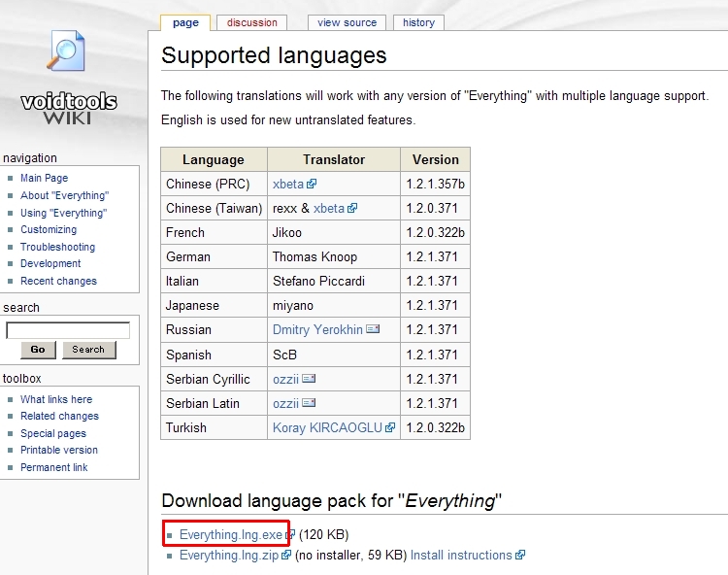Click the Version column header
Image resolution: width=728 pixels, height=575 pixels.
[436, 159]
